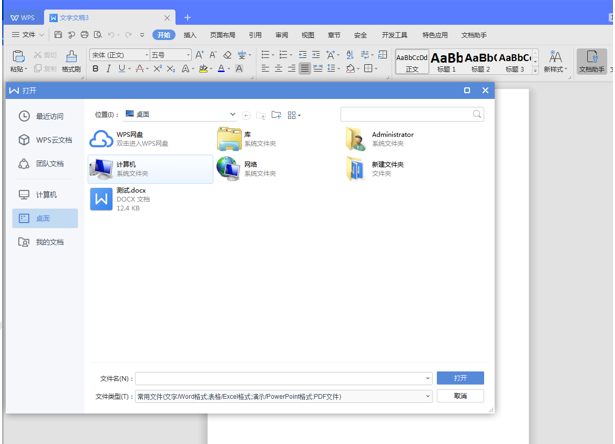This screenshot has height=444, width=615.
Task: Click the borders icon in ribbon
Action: (x=368, y=69)
